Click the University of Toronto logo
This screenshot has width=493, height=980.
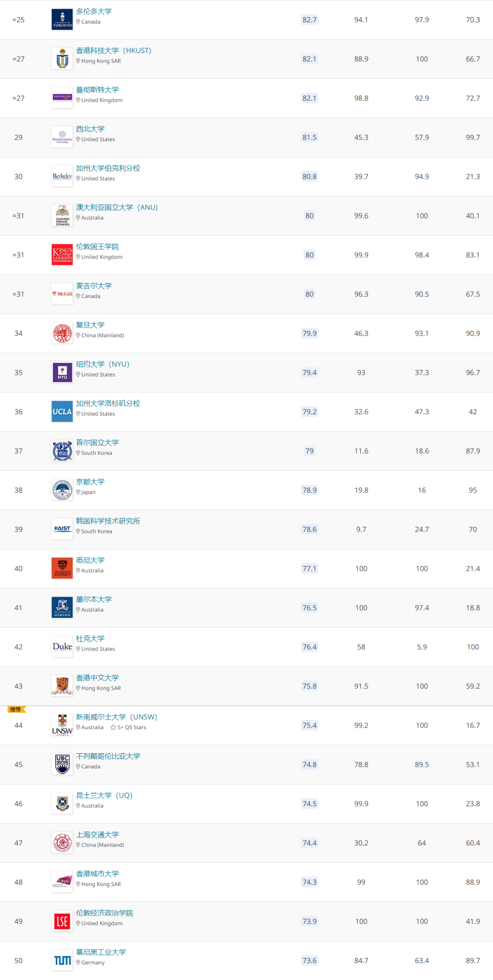62,20
